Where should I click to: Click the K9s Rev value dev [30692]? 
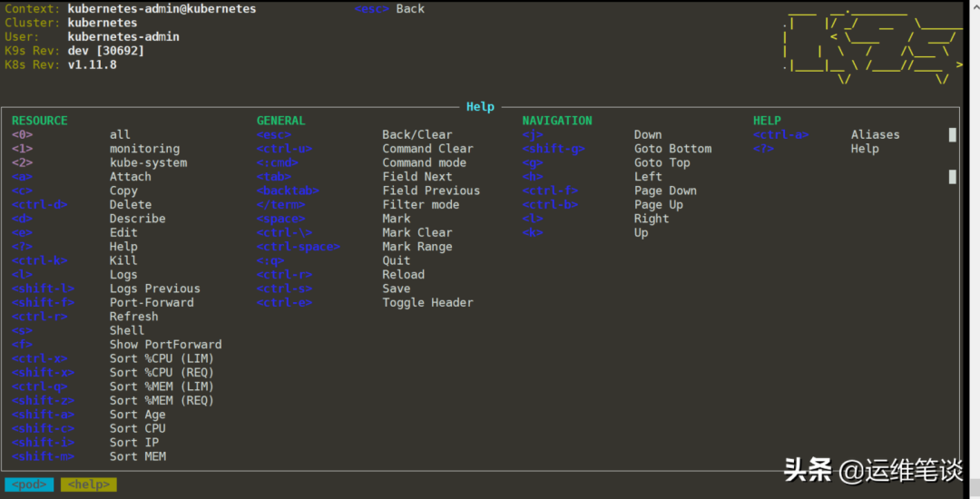105,51
